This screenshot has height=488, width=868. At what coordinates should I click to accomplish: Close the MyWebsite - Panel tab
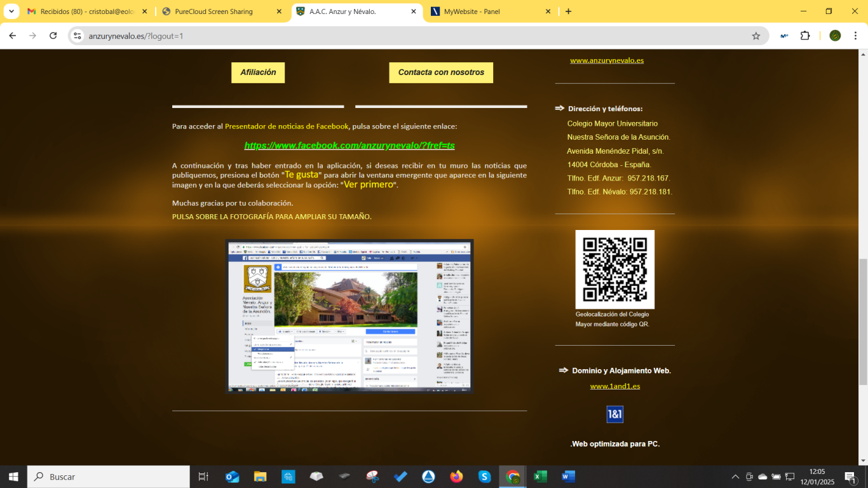548,11
